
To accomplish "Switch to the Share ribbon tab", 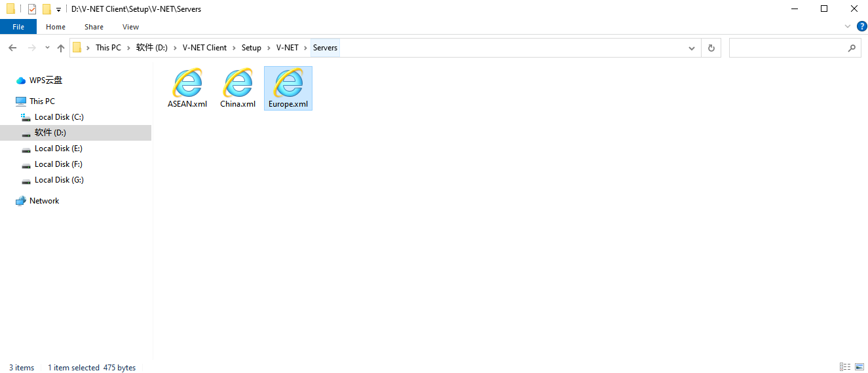I will [x=94, y=27].
